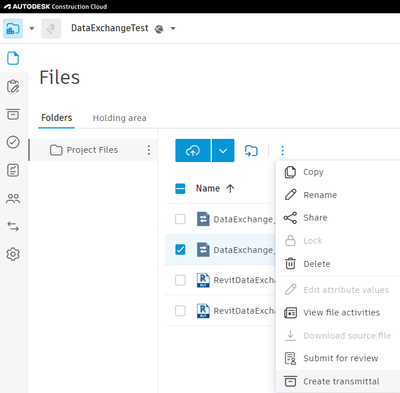Click the Autodesk Construction Cloud logo
The height and width of the screenshot is (393, 400).
click(56, 6)
